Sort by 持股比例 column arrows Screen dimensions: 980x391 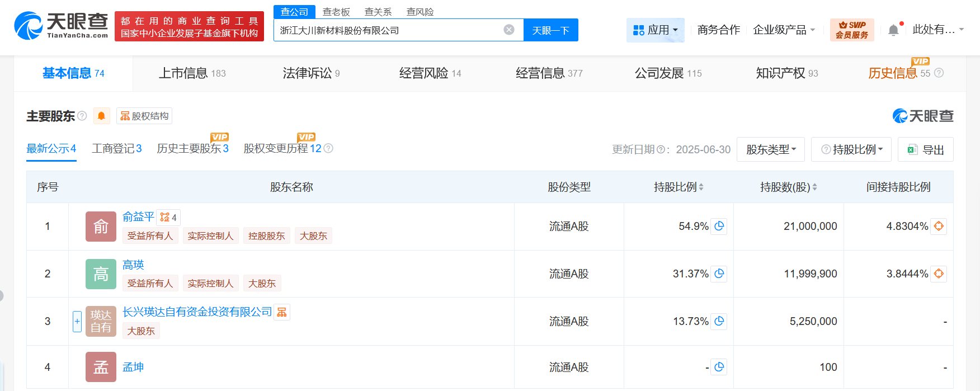tap(701, 187)
